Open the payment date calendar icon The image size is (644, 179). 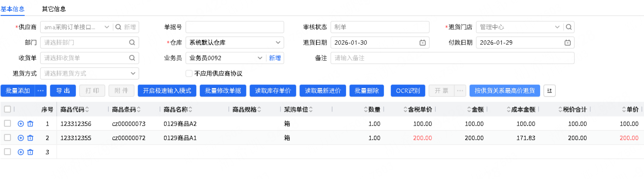[568, 42]
